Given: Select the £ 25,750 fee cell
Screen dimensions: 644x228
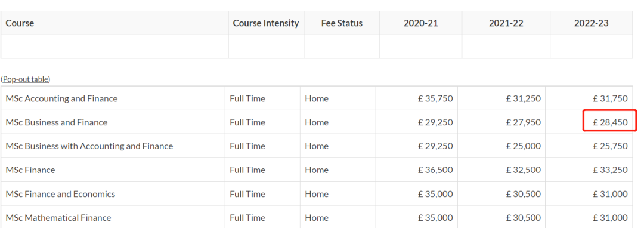Looking at the screenshot, I should point(589,146).
